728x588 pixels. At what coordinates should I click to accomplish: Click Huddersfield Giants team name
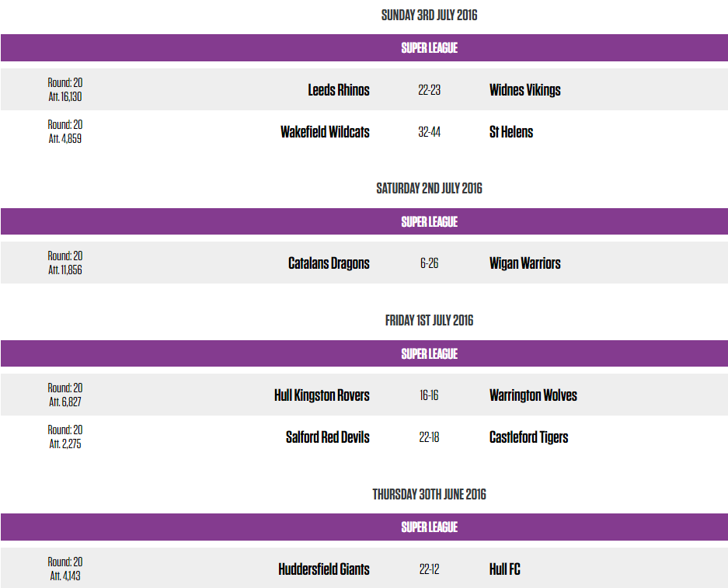(x=324, y=569)
